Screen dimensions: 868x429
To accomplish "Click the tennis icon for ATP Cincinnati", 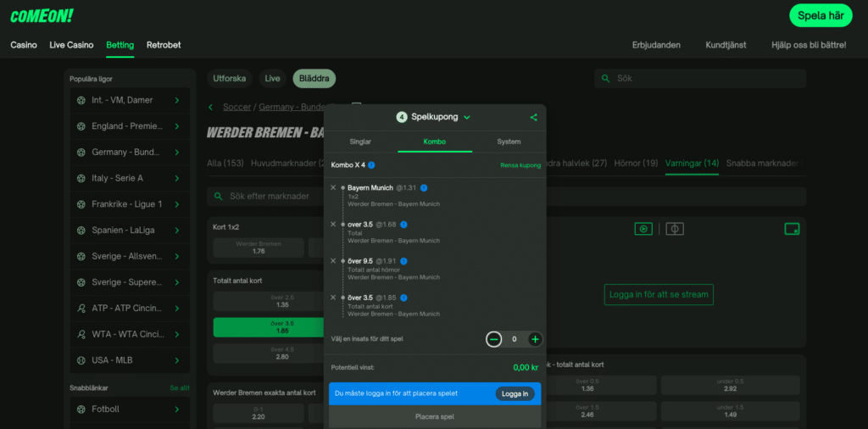I will click(x=81, y=309).
